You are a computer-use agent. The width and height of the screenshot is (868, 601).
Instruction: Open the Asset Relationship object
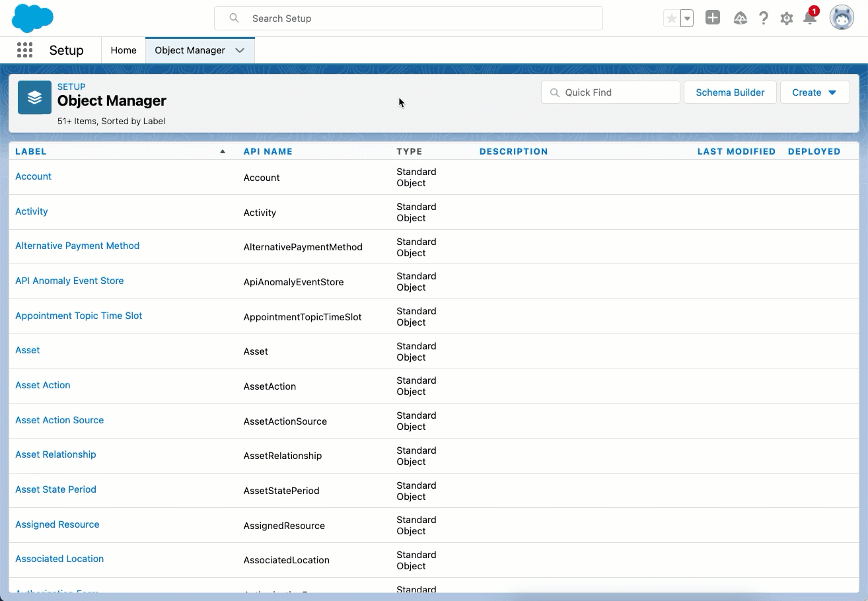55,454
